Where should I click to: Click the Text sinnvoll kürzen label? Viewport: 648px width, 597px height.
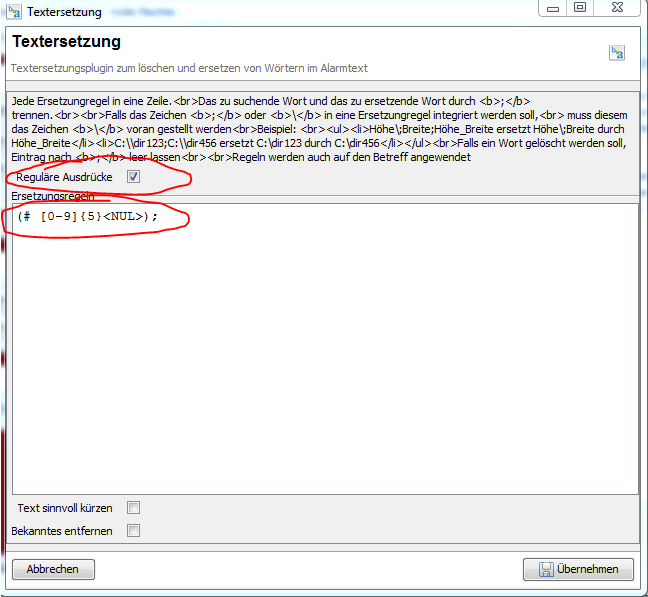click(65, 508)
